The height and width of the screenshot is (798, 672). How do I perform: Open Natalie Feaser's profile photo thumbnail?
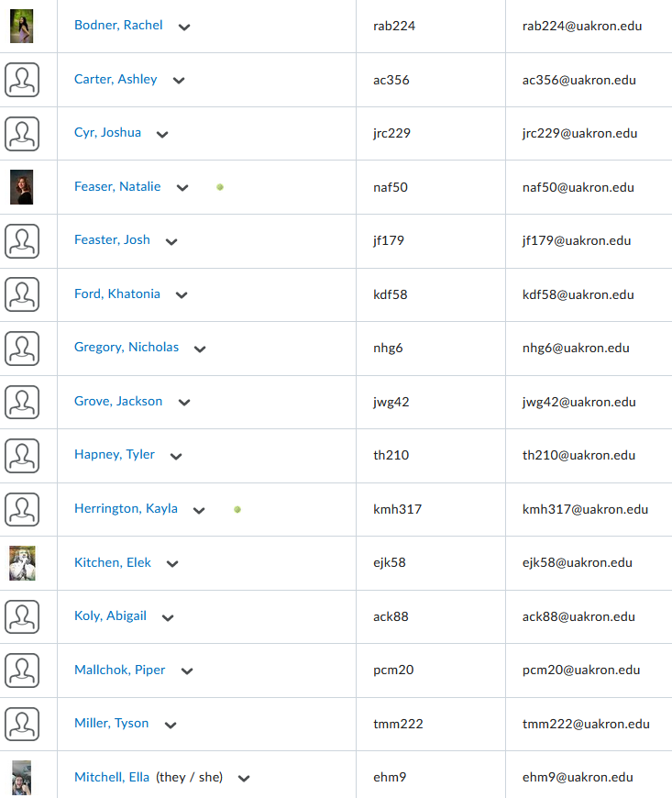(21, 187)
